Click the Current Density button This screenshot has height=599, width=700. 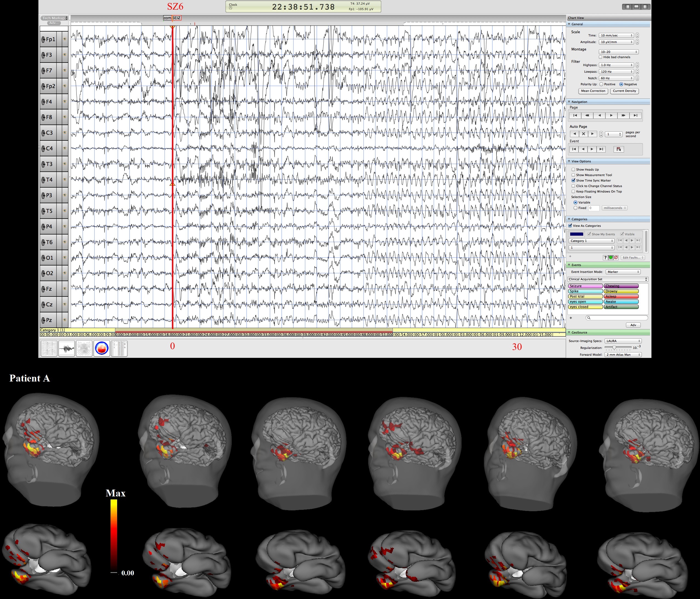click(x=624, y=91)
